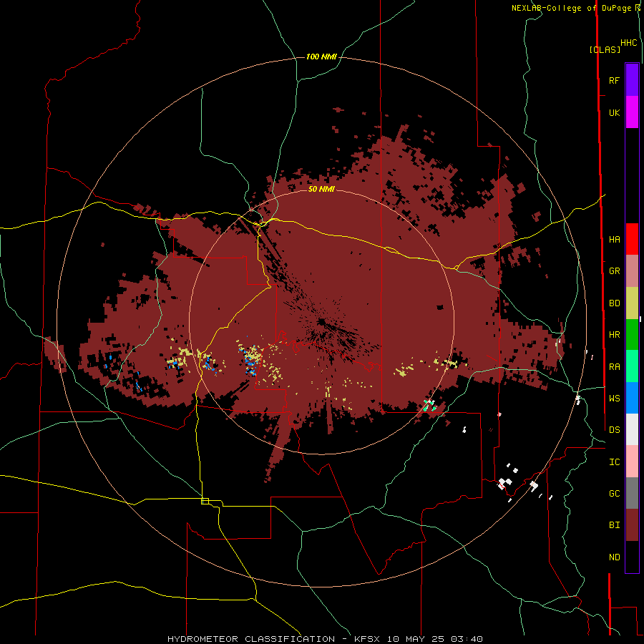The width and height of the screenshot is (644, 644).
Task: Click the BD legend label
Action: (615, 303)
